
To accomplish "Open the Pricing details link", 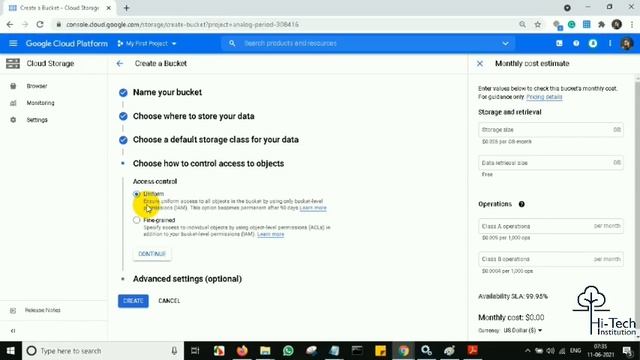I will (x=544, y=97).
